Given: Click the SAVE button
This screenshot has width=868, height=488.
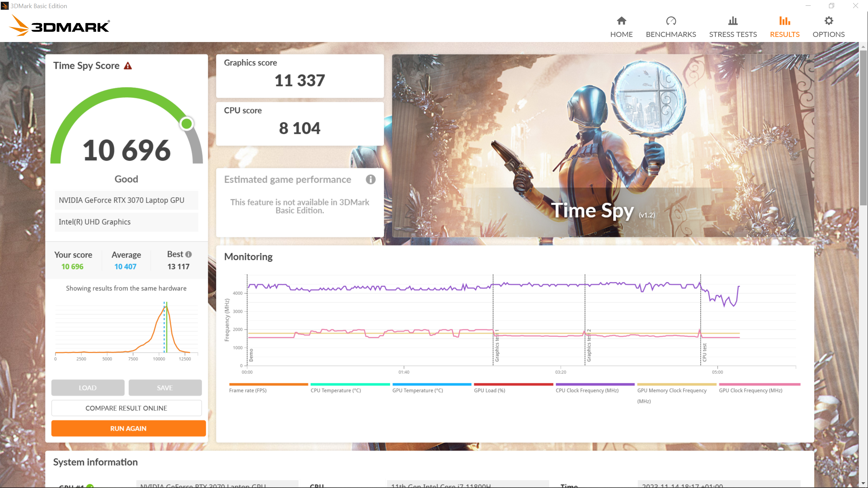Looking at the screenshot, I should [x=165, y=388].
